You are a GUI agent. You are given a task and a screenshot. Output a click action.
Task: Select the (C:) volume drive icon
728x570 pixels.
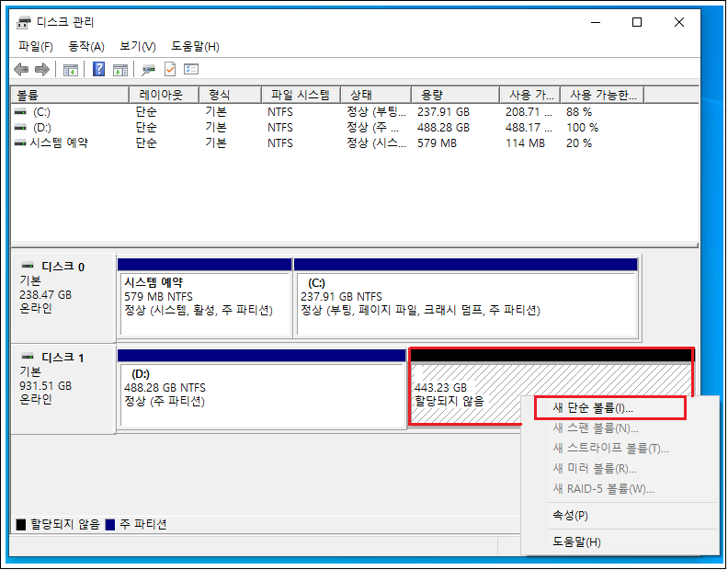(x=20, y=112)
